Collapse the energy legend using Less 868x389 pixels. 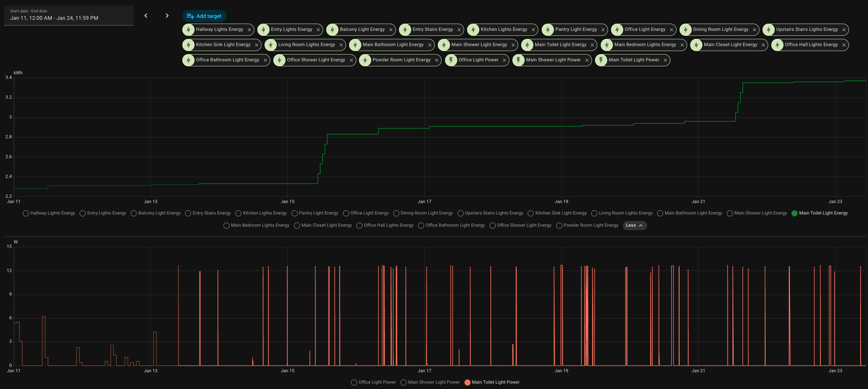coord(634,226)
